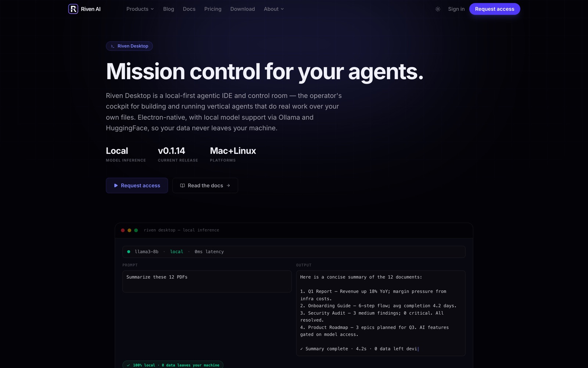The image size is (588, 368).
Task: Toggle the light/dark theme sun icon
Action: [438, 9]
